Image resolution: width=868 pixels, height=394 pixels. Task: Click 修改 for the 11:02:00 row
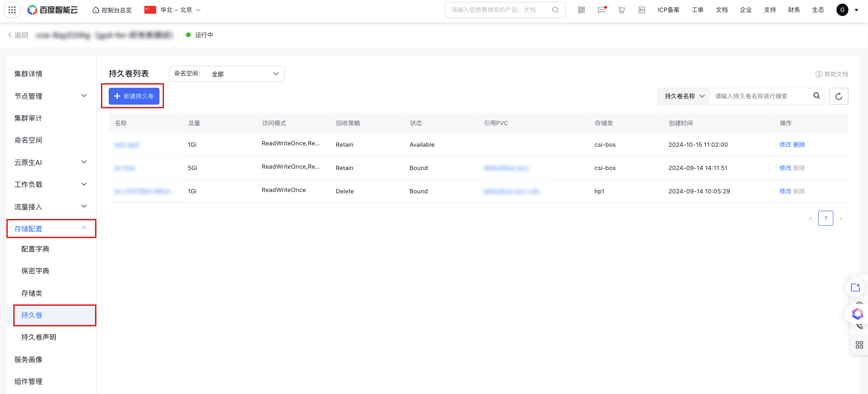785,145
